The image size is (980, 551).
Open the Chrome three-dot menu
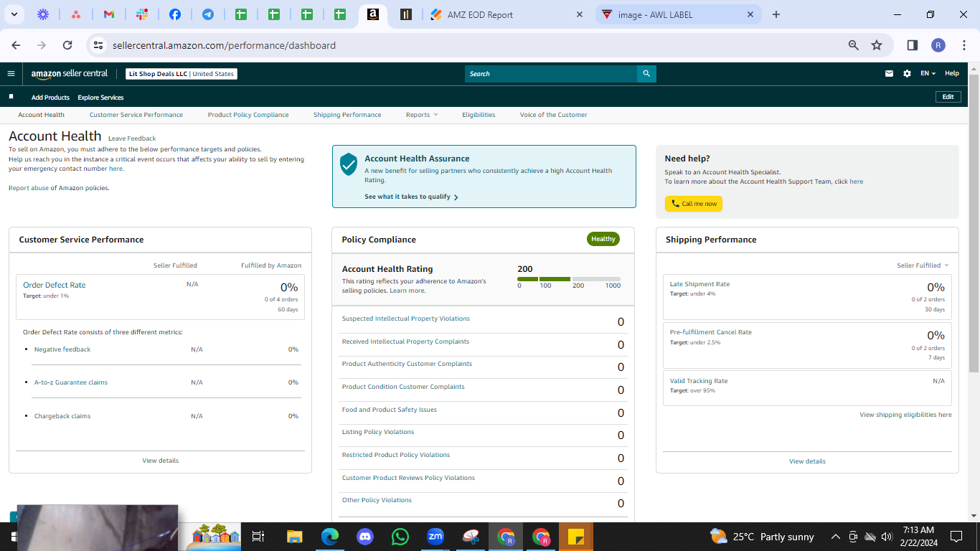[x=963, y=45]
